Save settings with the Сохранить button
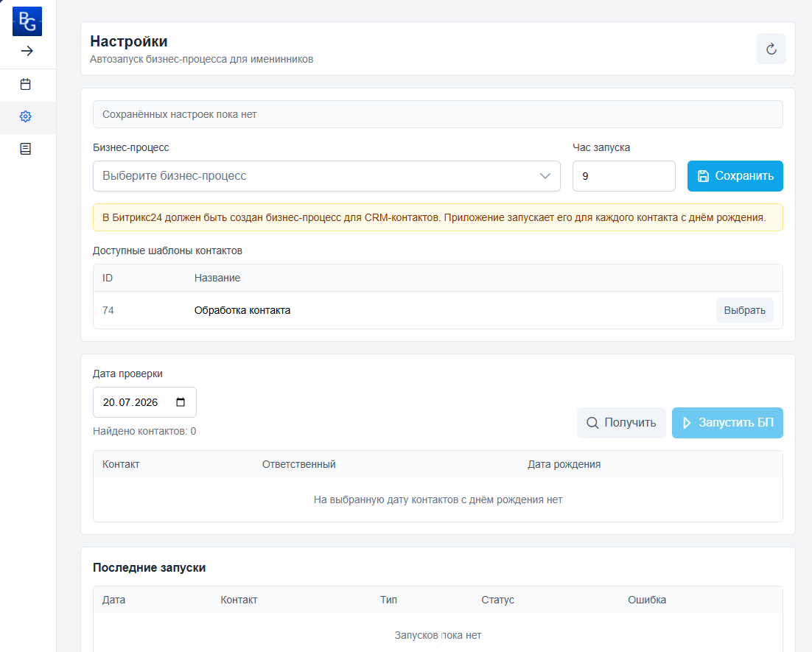 [x=735, y=176]
